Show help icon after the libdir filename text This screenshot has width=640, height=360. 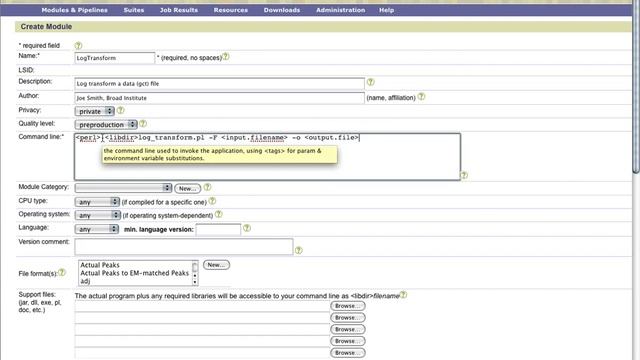coord(403,295)
